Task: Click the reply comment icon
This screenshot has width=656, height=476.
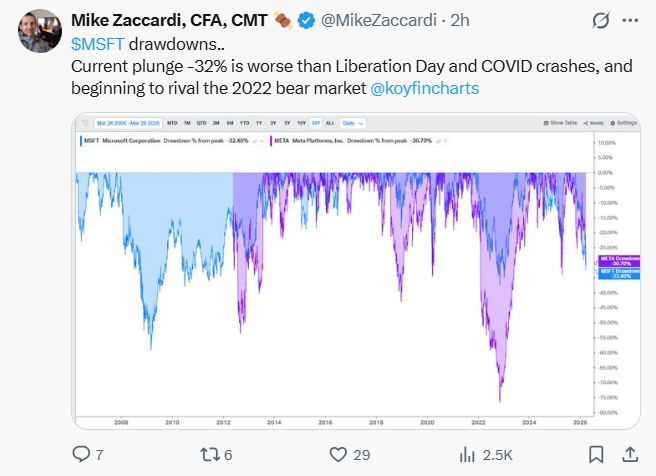Action: pyautogui.click(x=82, y=455)
